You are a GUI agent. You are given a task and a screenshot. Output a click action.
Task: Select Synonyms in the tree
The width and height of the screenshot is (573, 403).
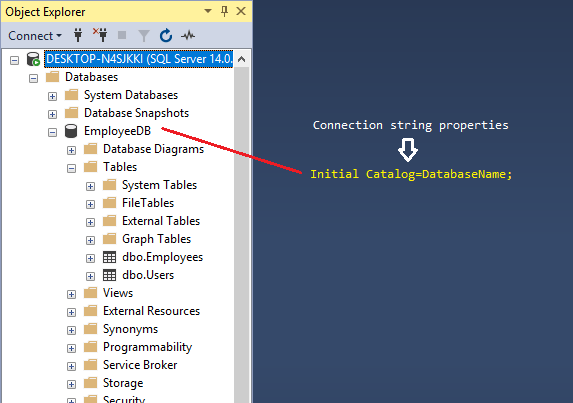pos(130,329)
